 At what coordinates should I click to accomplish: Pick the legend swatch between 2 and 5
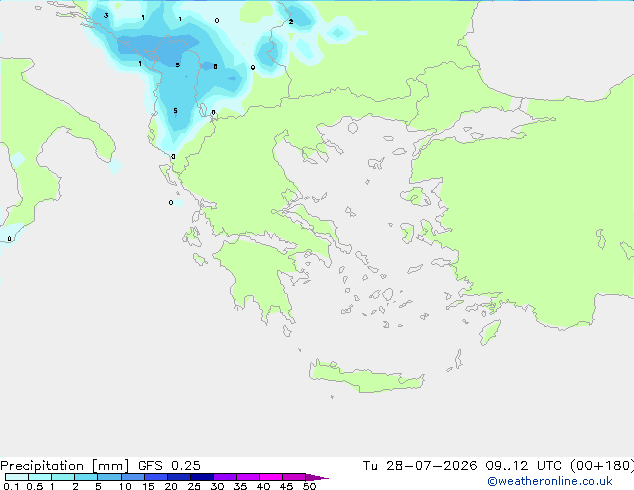[x=86, y=477]
